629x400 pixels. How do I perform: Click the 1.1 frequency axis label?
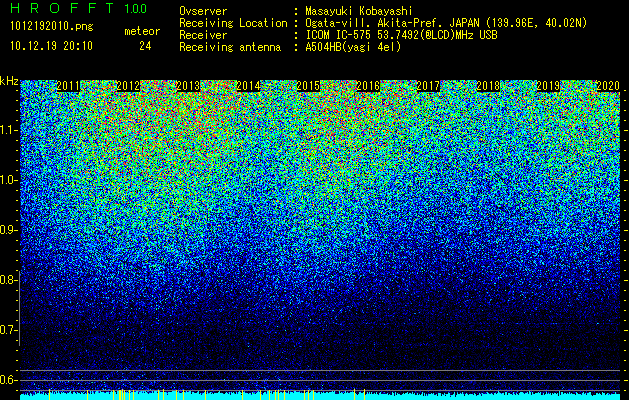click(7, 130)
